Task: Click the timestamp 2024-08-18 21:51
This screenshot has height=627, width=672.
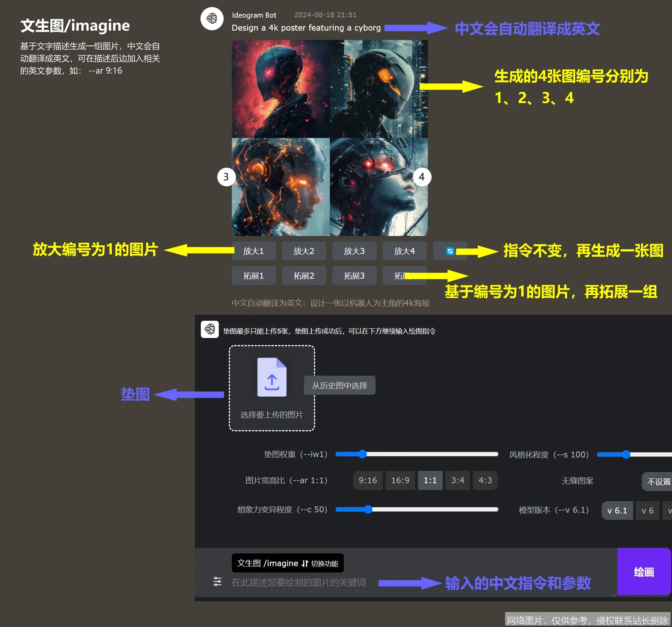Action: click(x=325, y=15)
